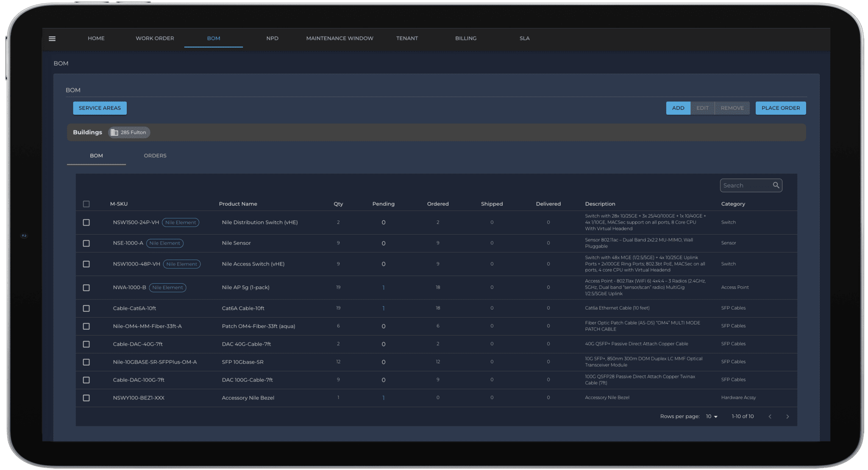Check the NSW1500-24P-VH row checkbox
Viewport: 868px width, 470px height.
click(86, 222)
